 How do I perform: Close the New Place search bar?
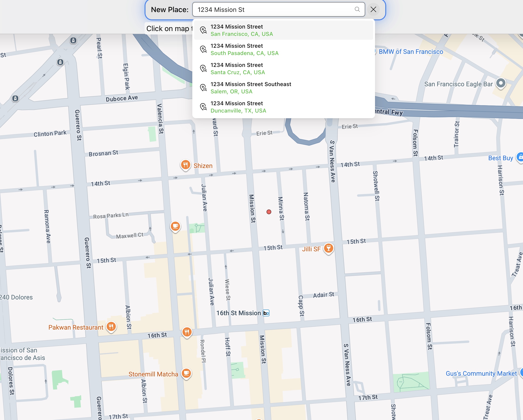pos(373,9)
